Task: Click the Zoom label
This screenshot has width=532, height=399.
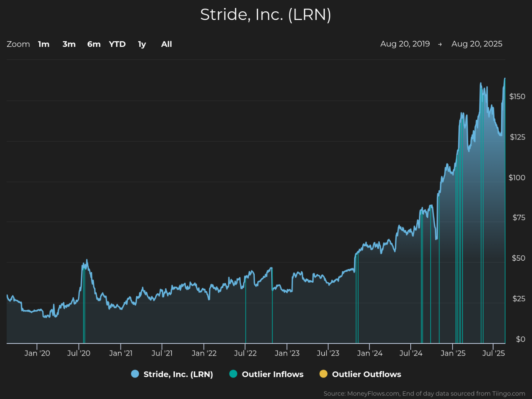Action: pos(18,44)
